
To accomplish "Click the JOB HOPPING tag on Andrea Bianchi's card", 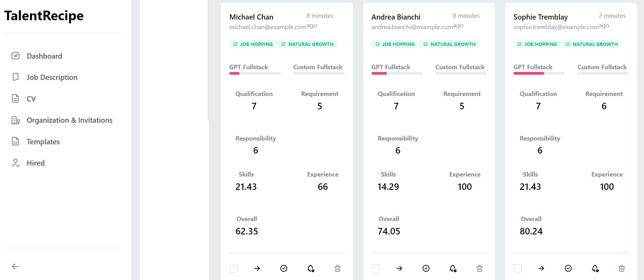I will click(x=395, y=44).
